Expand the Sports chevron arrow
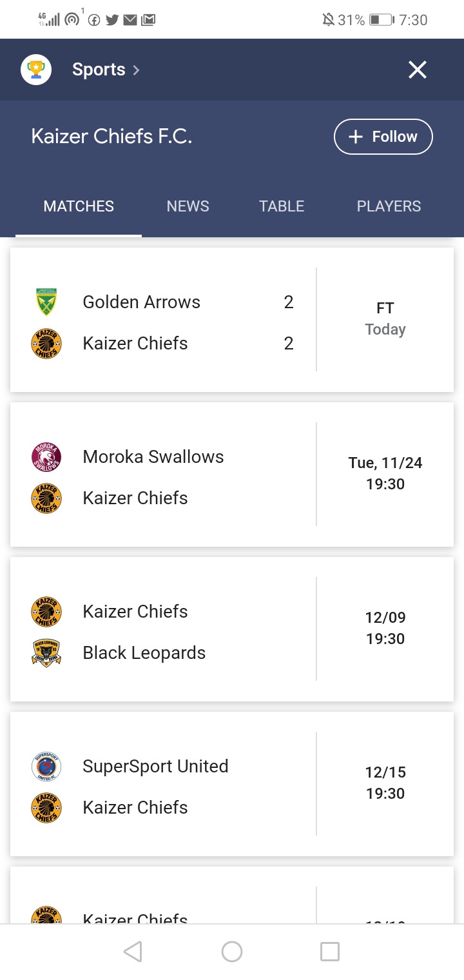The height and width of the screenshot is (980, 464). (x=136, y=70)
